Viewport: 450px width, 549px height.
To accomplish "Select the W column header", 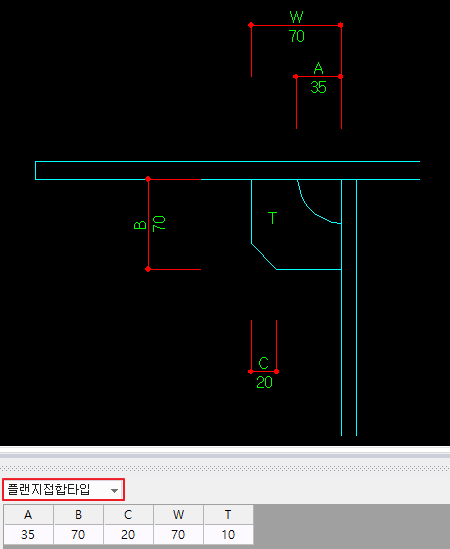I will point(178,514).
